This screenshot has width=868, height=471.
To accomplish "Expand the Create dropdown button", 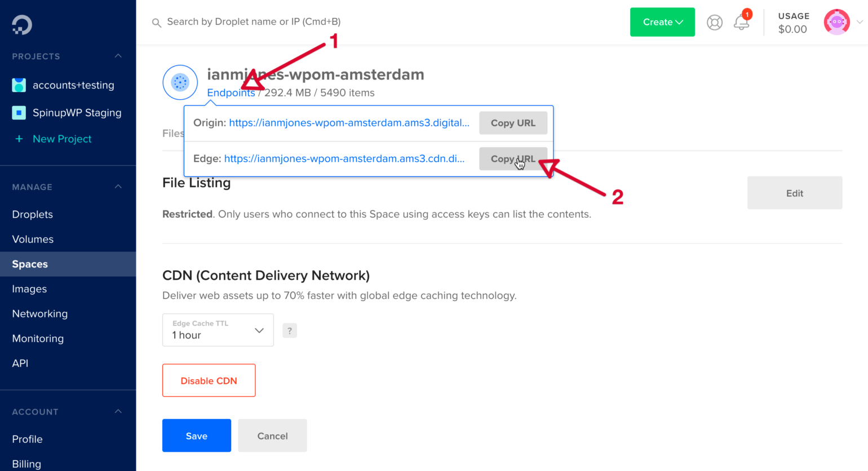I will (x=662, y=22).
